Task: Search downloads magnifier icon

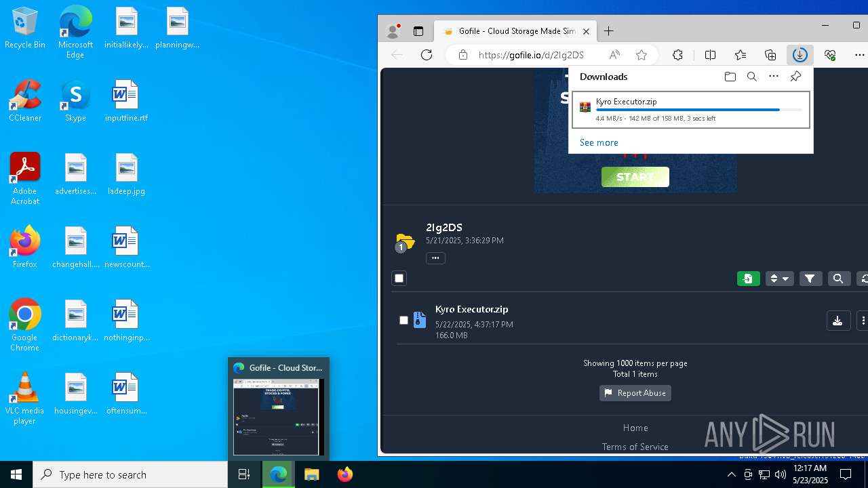Action: click(752, 77)
